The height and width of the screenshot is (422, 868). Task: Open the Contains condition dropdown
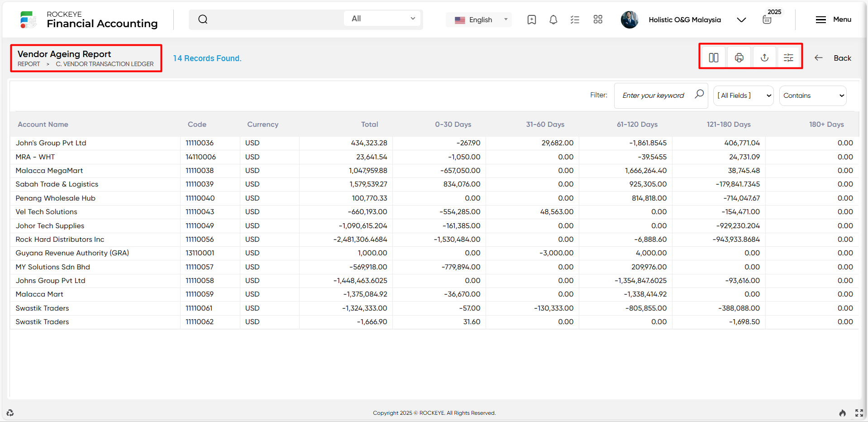(813, 96)
